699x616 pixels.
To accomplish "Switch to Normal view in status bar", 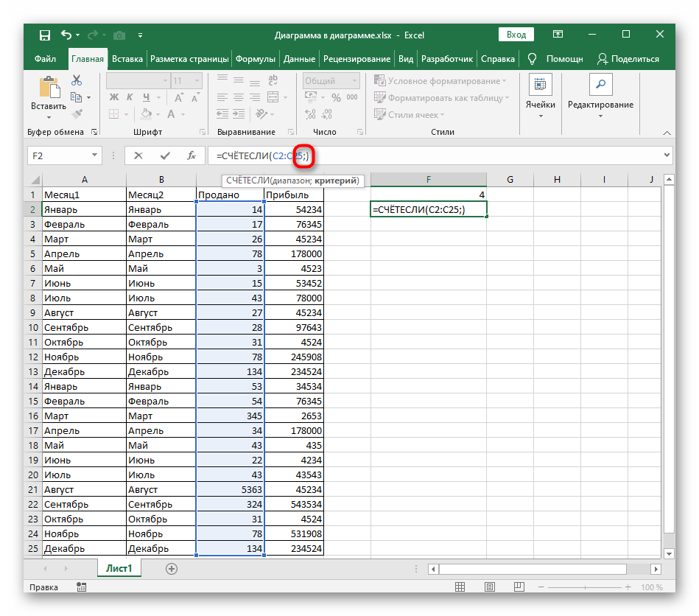I will click(460, 587).
